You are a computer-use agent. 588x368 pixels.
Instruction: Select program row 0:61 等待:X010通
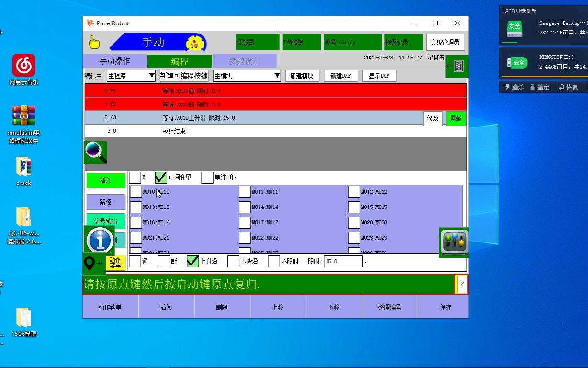click(x=275, y=91)
